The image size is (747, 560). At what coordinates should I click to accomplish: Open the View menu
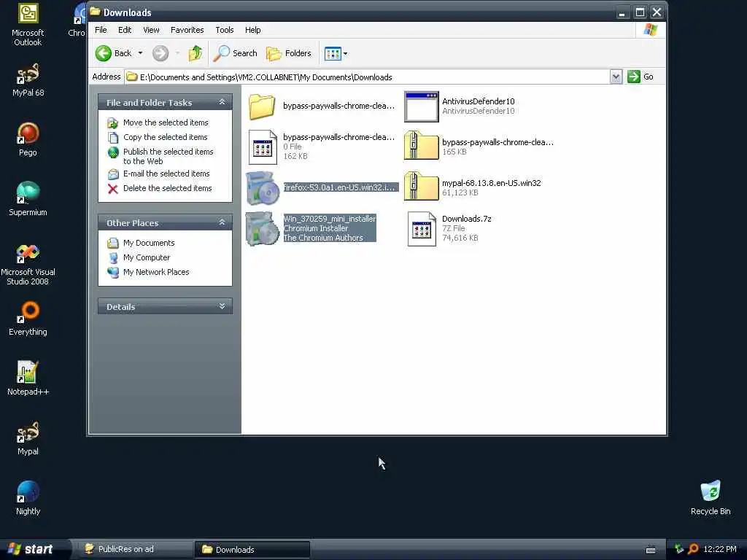152,30
